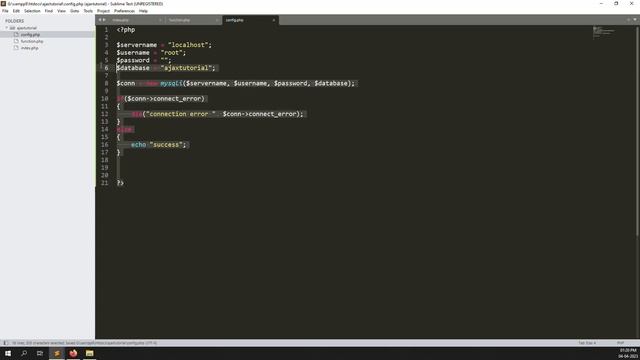Open function.php in the sidebar
Image resolution: width=640 pixels, height=360 pixels.
32,41
